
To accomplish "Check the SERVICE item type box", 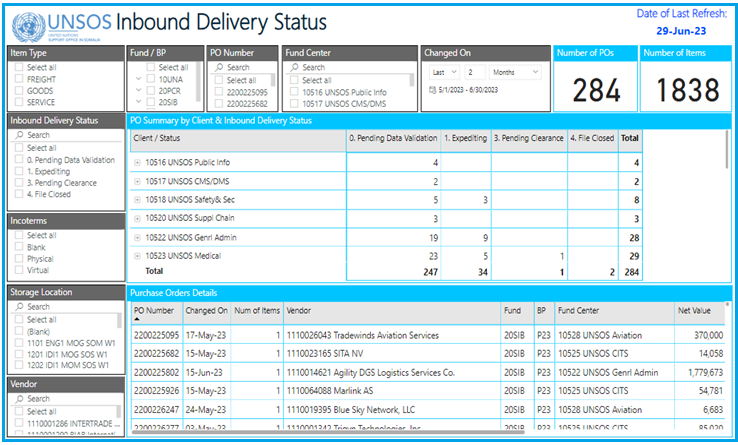I will pyautogui.click(x=19, y=102).
